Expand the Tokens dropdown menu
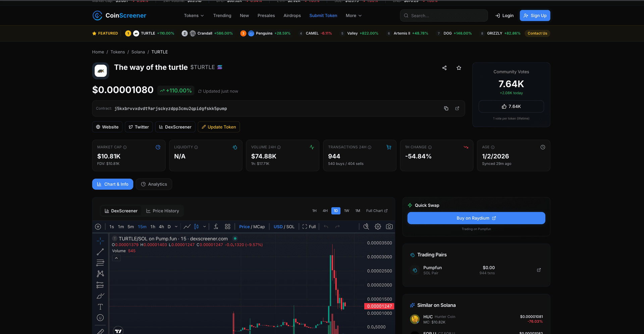Screen dimensions: 644x334 [194, 15]
